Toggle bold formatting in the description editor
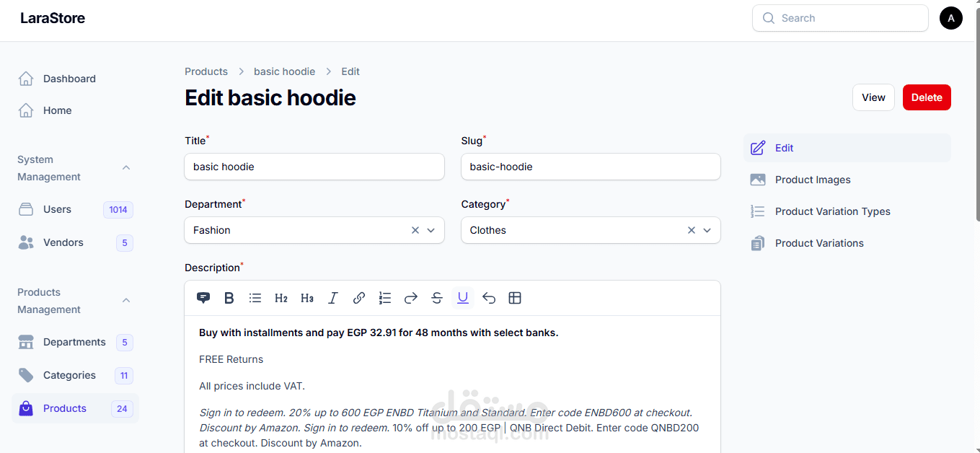The image size is (980, 453). click(x=229, y=298)
